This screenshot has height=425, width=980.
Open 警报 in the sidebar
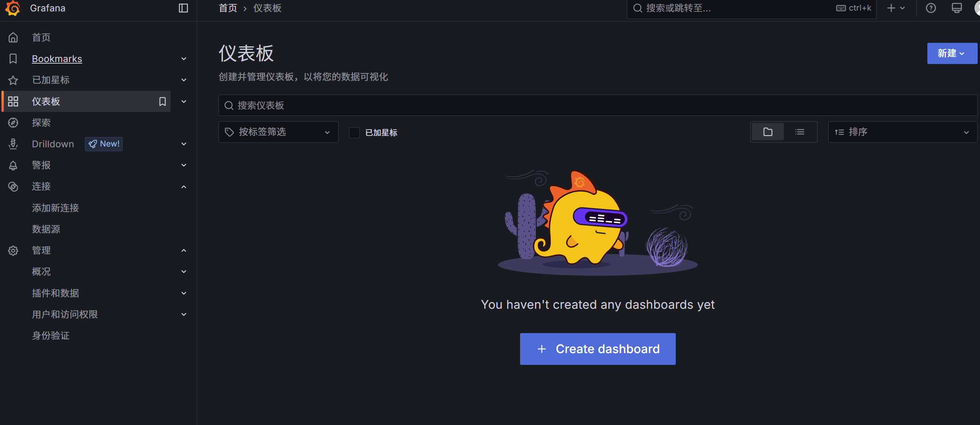41,165
